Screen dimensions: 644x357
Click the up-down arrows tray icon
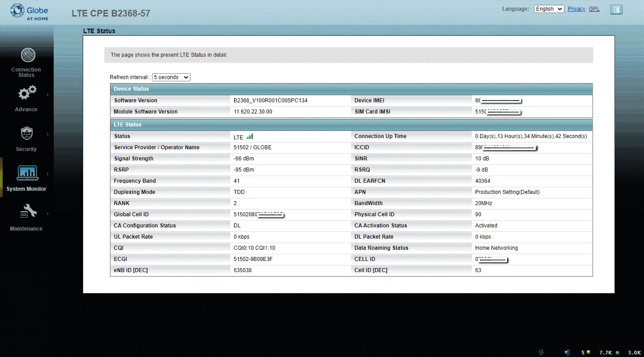point(541,353)
